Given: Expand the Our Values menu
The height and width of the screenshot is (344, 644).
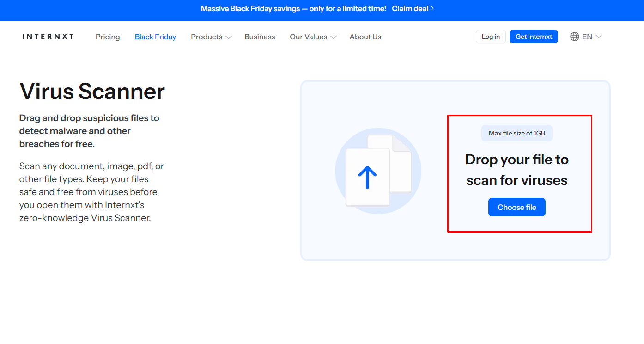Looking at the screenshot, I should pos(309,37).
